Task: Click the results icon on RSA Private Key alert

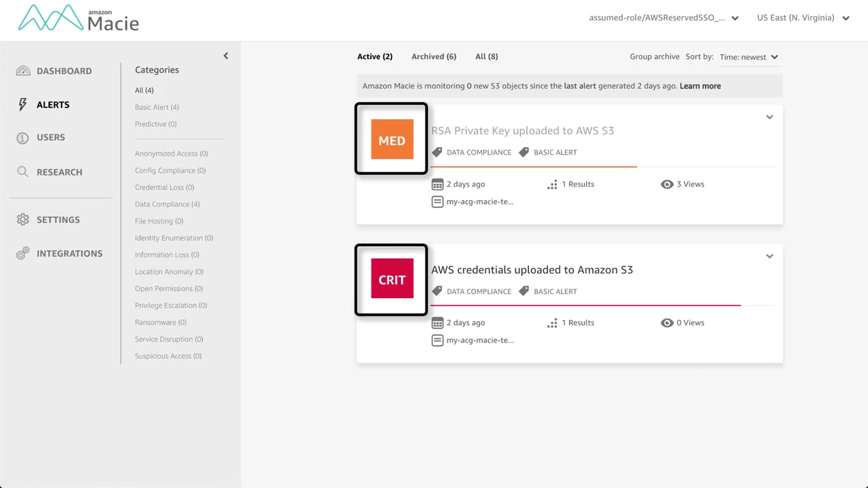Action: (553, 184)
